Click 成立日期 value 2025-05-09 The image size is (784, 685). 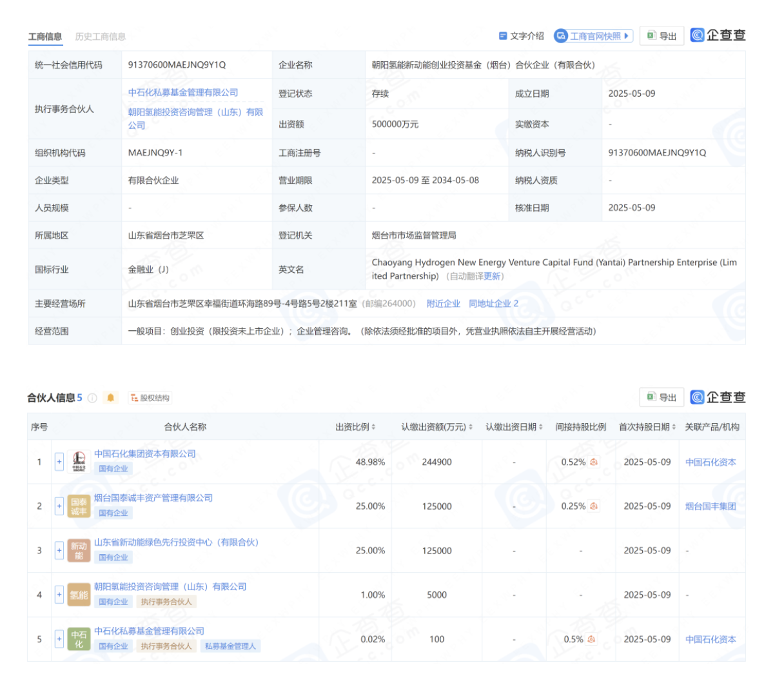[632, 94]
